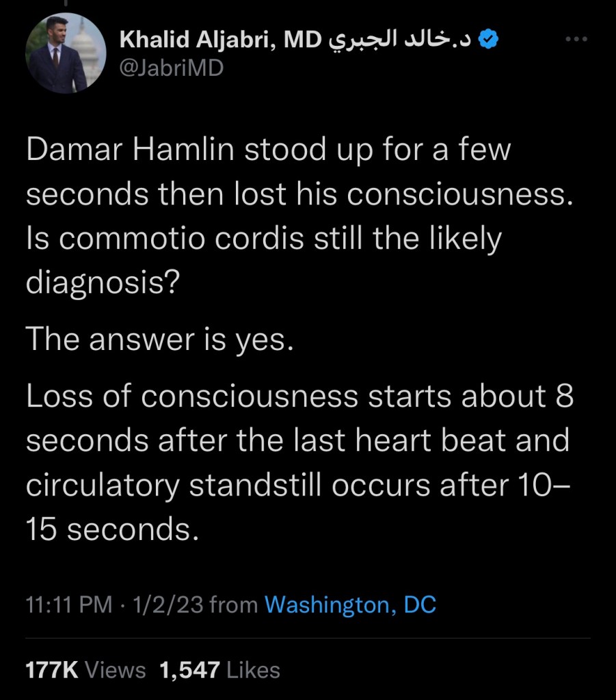
Task: Click the word 'from' before location
Action: pos(235,604)
